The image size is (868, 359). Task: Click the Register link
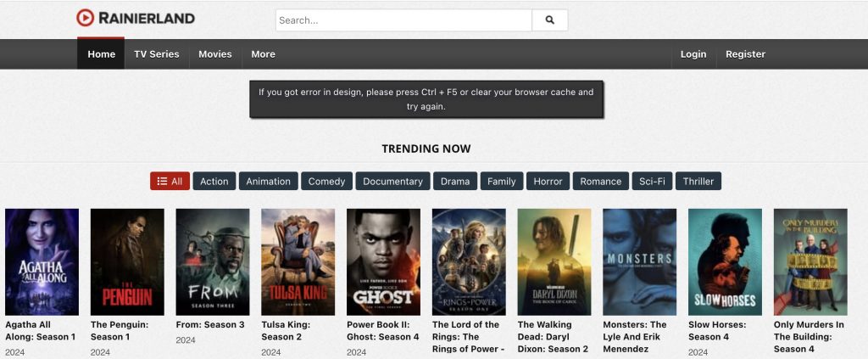[x=745, y=54]
